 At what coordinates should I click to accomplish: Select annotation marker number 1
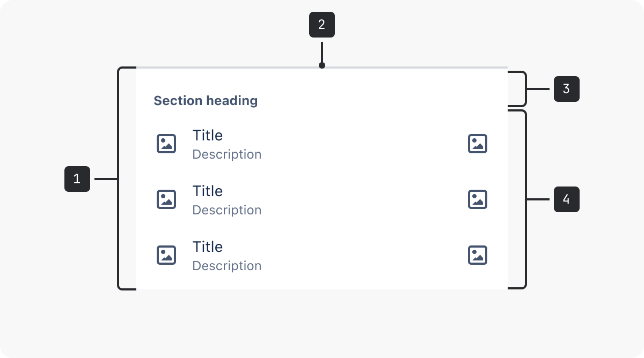(77, 179)
